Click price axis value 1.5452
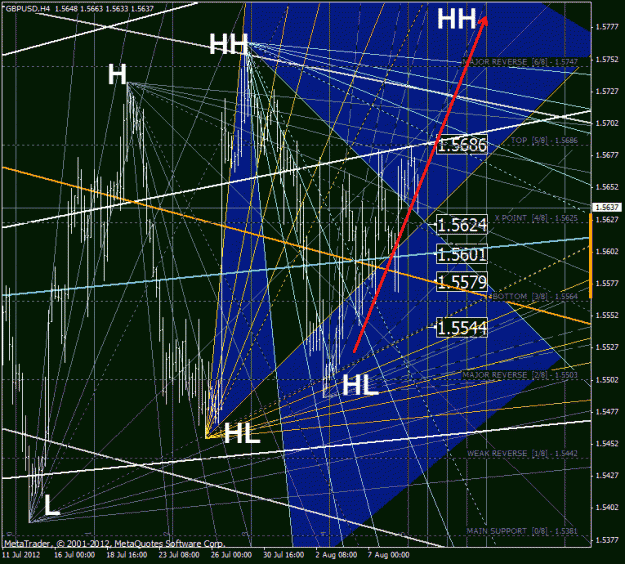The image size is (625, 564). 607,444
